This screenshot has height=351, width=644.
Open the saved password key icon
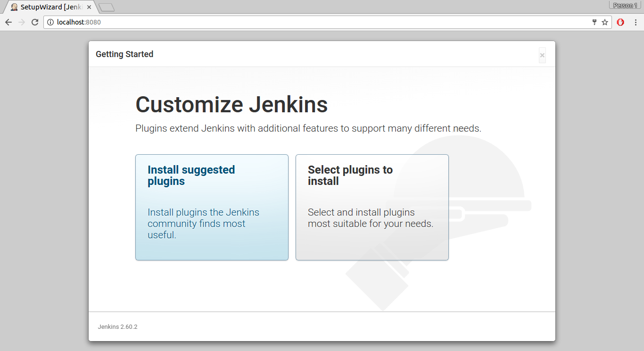click(x=594, y=22)
